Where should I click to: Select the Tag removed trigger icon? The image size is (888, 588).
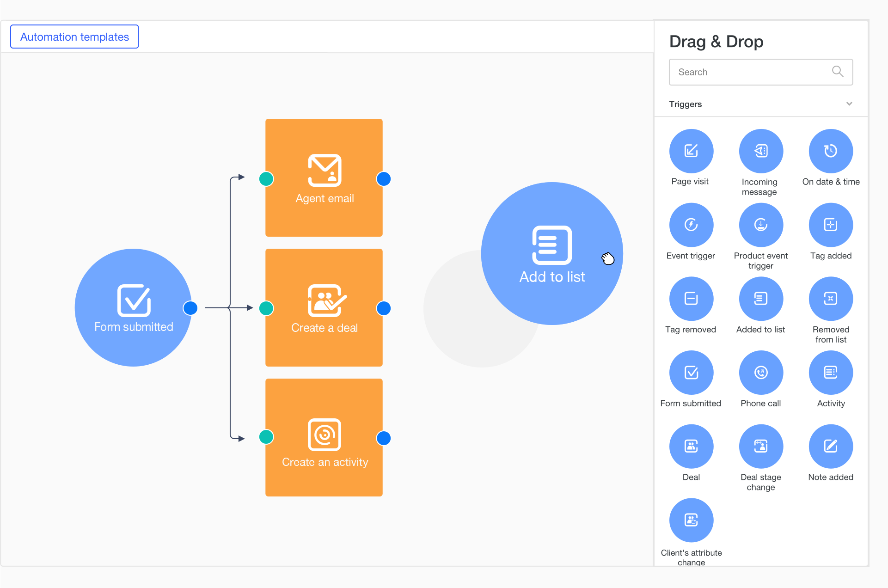pyautogui.click(x=691, y=299)
